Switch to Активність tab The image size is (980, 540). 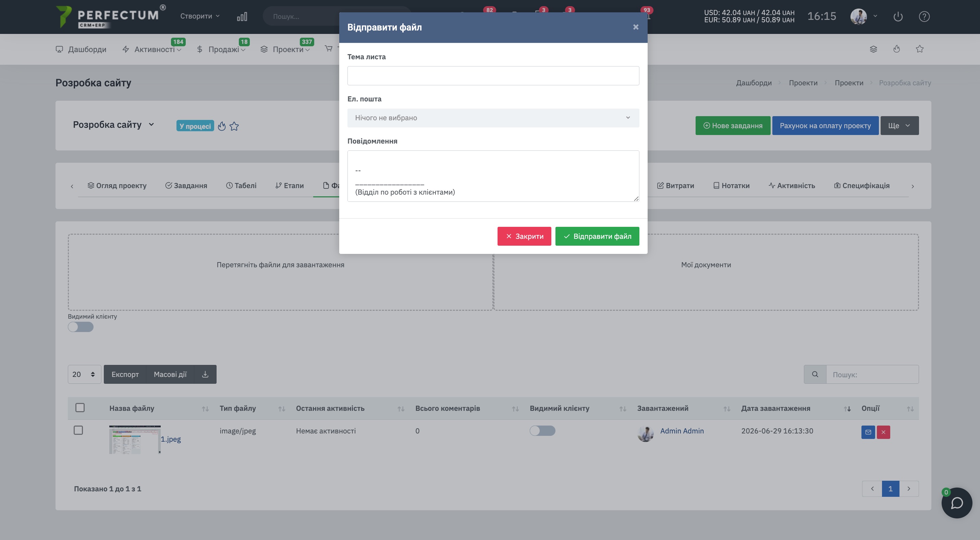(792, 186)
